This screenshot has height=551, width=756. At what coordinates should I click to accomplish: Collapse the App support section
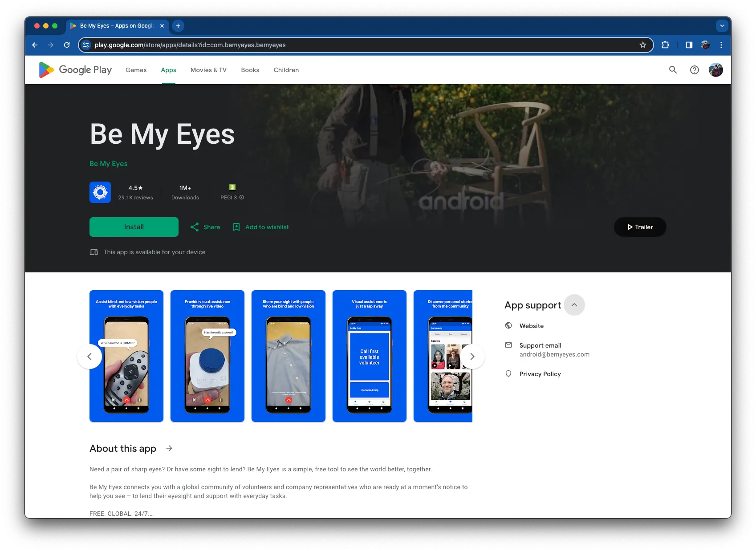(x=574, y=305)
